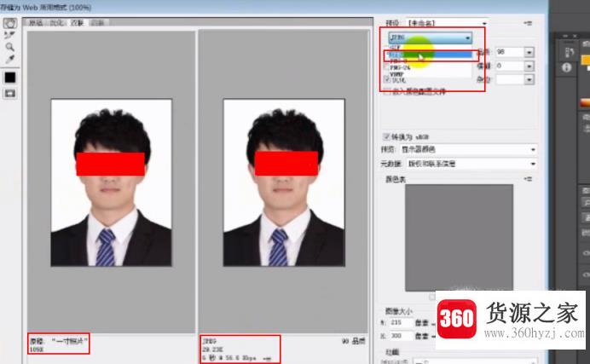Select the Hand tool
Screen dimensions: 590x364
coord(9,23)
